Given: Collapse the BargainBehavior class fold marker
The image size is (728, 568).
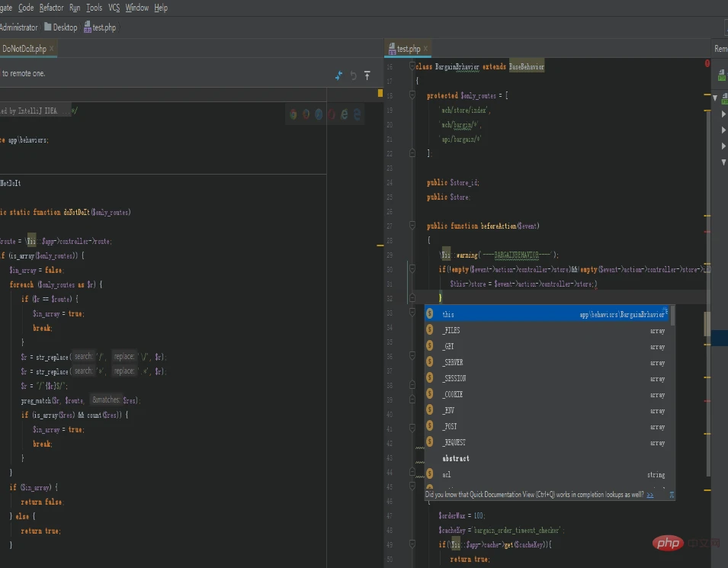Looking at the screenshot, I should [412, 67].
